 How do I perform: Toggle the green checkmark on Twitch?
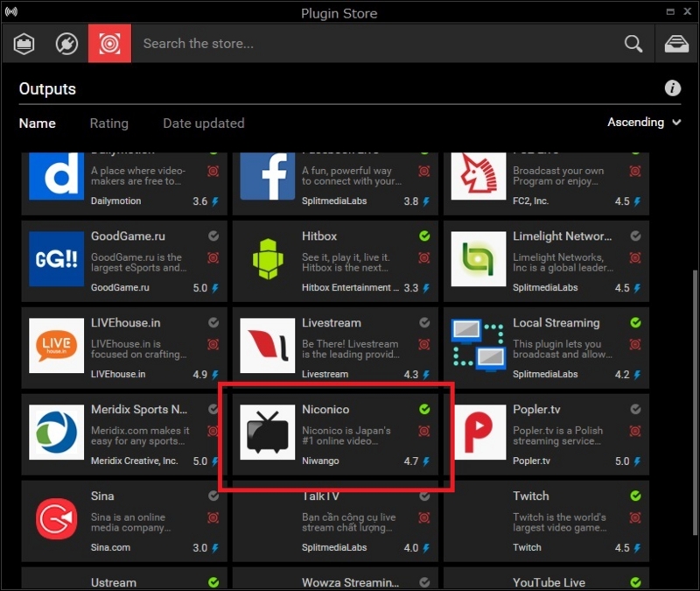point(636,496)
